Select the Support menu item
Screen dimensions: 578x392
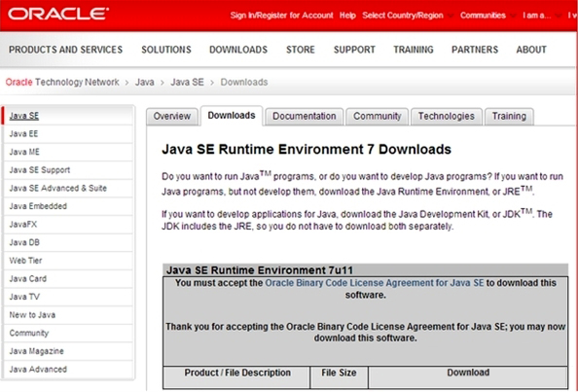(x=354, y=50)
